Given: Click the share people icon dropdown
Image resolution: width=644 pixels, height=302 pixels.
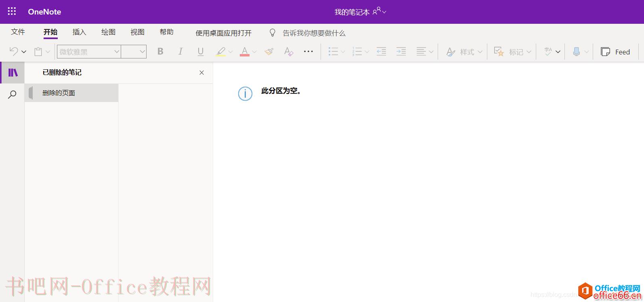Looking at the screenshot, I should (379, 11).
